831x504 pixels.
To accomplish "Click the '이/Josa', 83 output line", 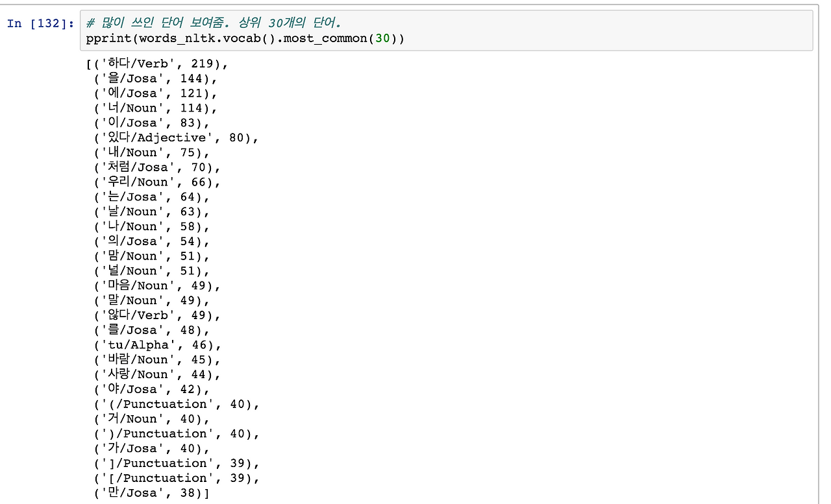I will [153, 123].
